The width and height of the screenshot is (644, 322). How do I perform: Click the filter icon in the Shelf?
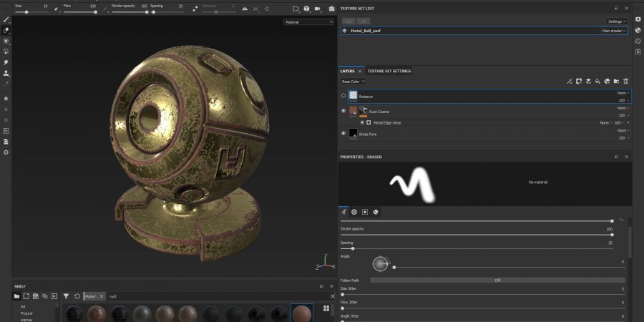pyautogui.click(x=66, y=296)
